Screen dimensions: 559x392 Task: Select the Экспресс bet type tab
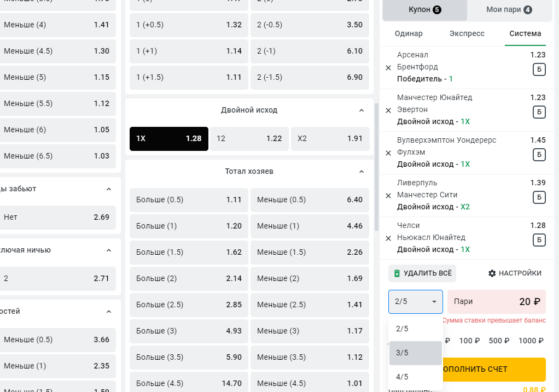(x=467, y=33)
